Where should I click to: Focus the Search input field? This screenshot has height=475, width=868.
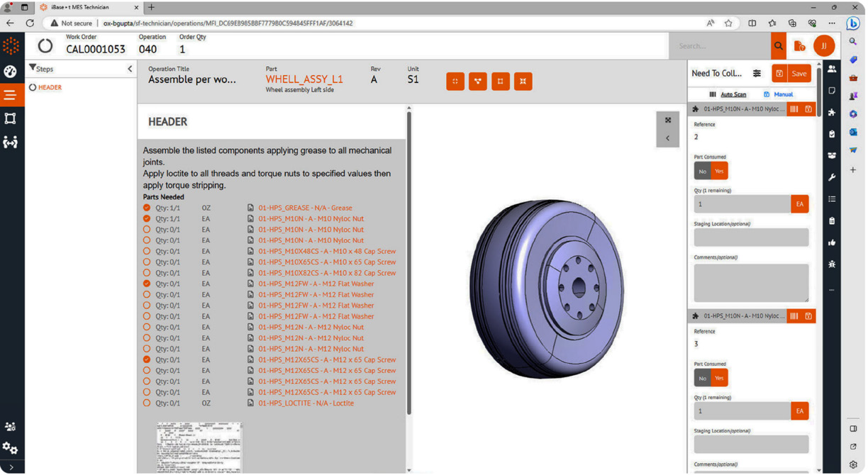pos(720,46)
